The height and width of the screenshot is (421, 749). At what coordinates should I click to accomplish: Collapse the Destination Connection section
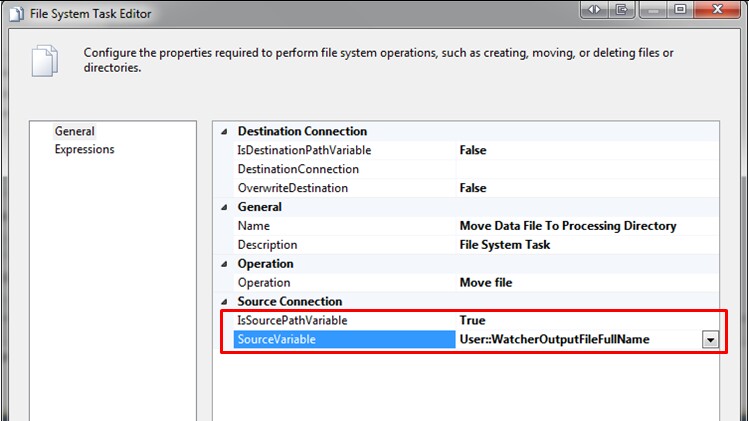pyautogui.click(x=224, y=131)
